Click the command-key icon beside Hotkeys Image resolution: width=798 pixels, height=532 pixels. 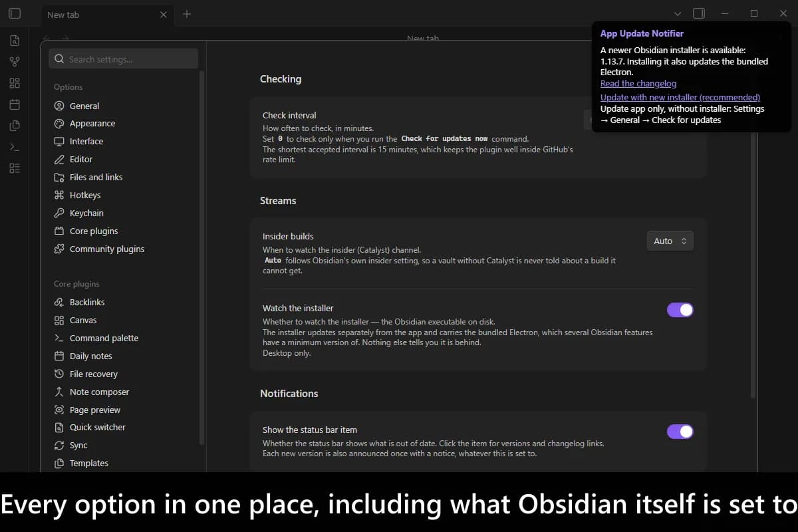[x=59, y=196]
